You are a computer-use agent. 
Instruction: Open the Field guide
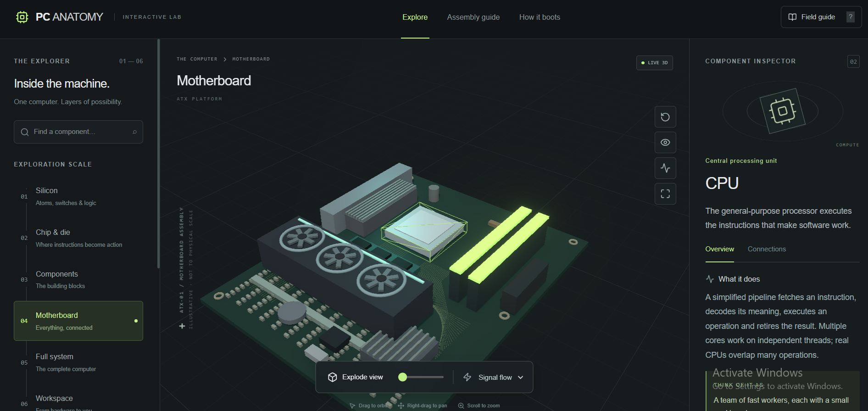pyautogui.click(x=821, y=17)
